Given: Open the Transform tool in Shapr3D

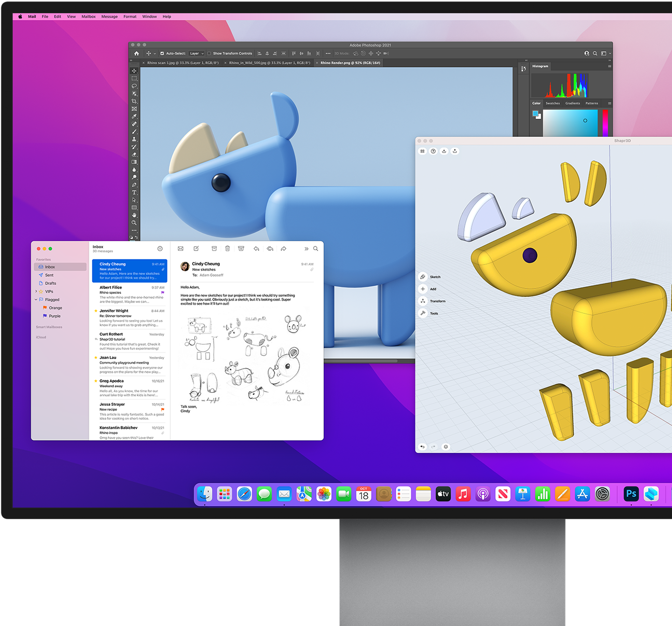Looking at the screenshot, I should 423,301.
